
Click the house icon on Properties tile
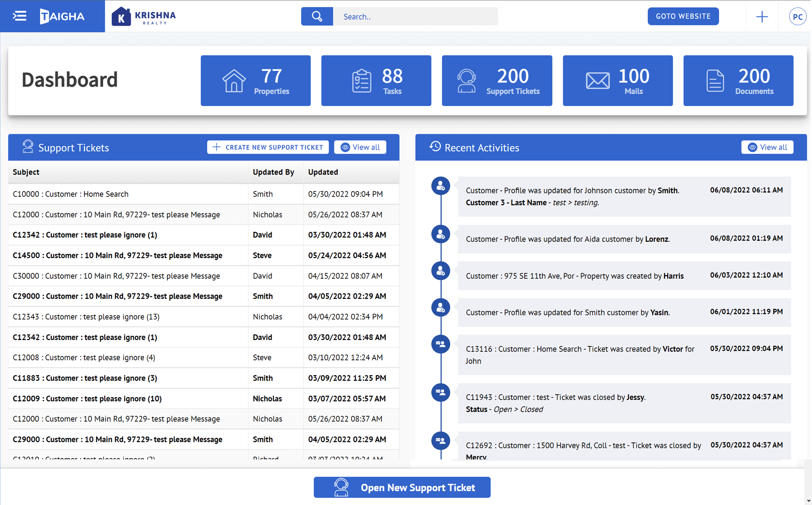click(x=234, y=81)
